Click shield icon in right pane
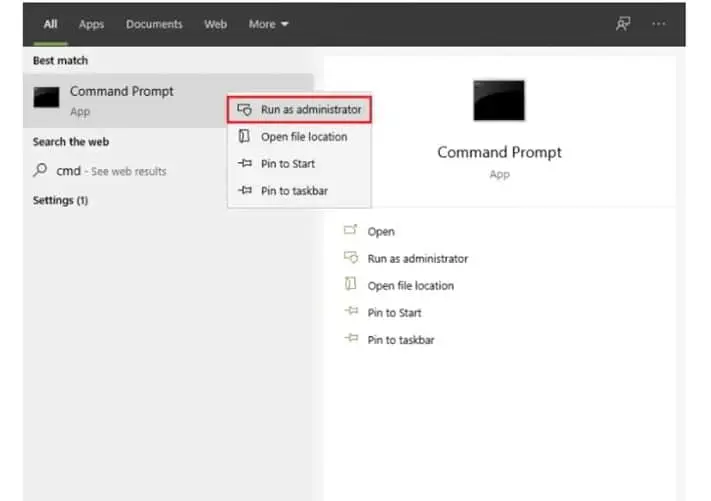The height and width of the screenshot is (501, 711). click(x=351, y=258)
